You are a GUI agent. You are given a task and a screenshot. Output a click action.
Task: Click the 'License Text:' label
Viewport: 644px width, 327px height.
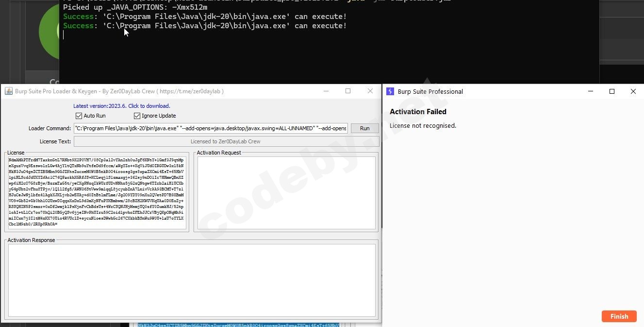click(x=55, y=142)
